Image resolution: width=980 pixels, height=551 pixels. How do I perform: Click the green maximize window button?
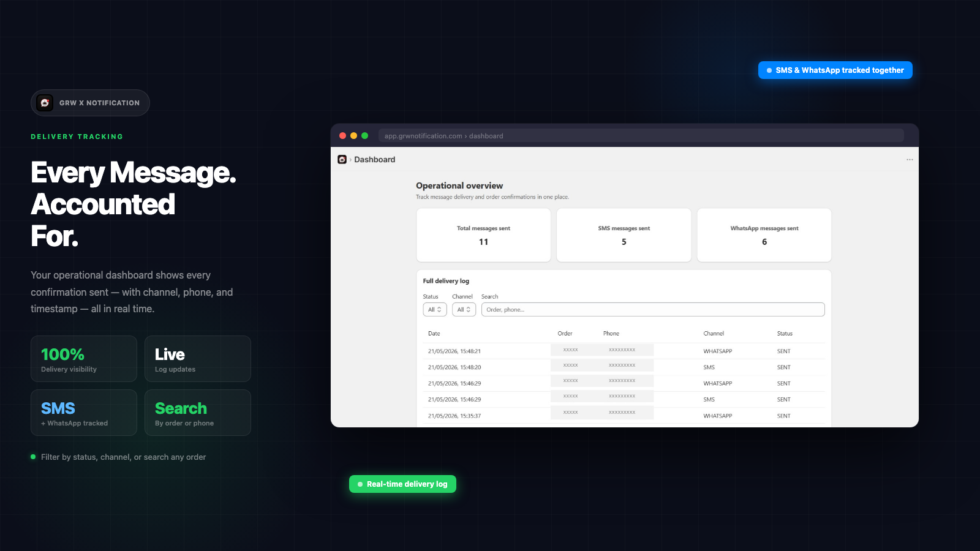(364, 136)
